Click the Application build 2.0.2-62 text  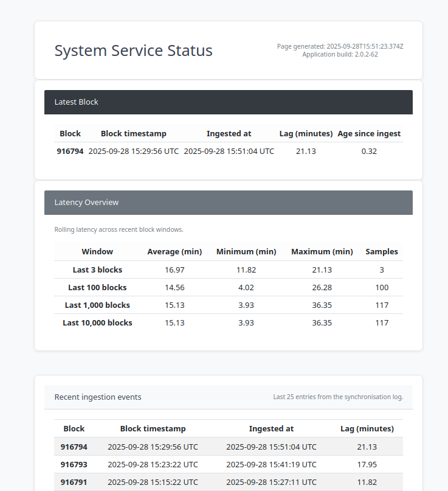tap(340, 54)
